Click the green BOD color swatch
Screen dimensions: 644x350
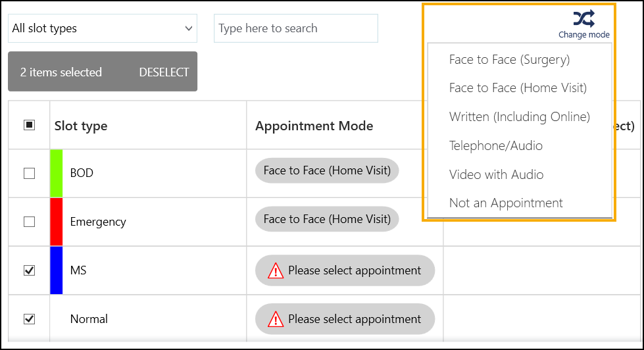(57, 173)
